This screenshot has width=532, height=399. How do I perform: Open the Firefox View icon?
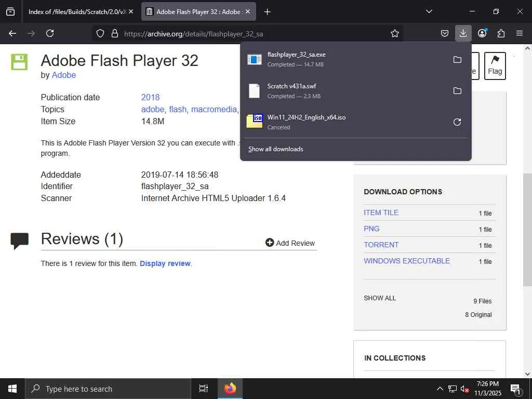pyautogui.click(x=10, y=11)
